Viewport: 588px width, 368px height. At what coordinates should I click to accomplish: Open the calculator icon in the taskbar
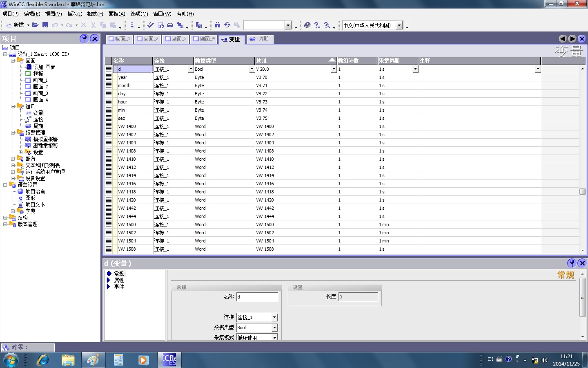[118, 360]
